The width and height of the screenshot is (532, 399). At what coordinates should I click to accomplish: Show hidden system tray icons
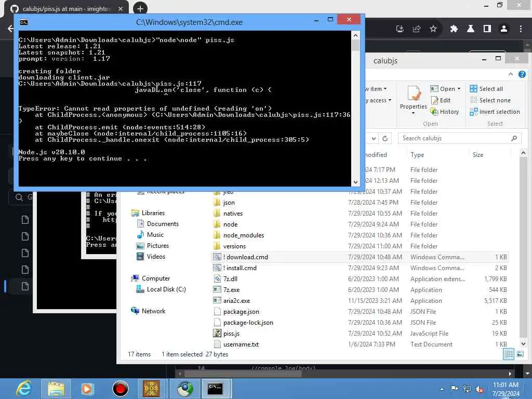point(442,389)
